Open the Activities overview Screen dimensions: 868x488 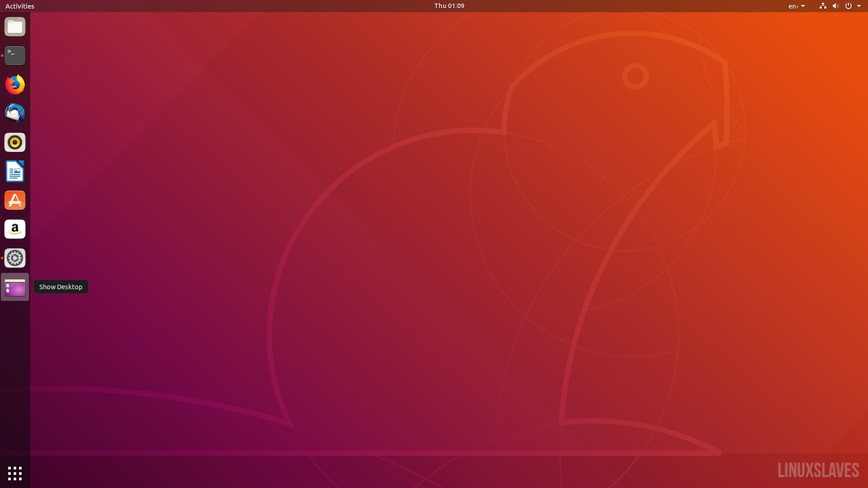(20, 6)
